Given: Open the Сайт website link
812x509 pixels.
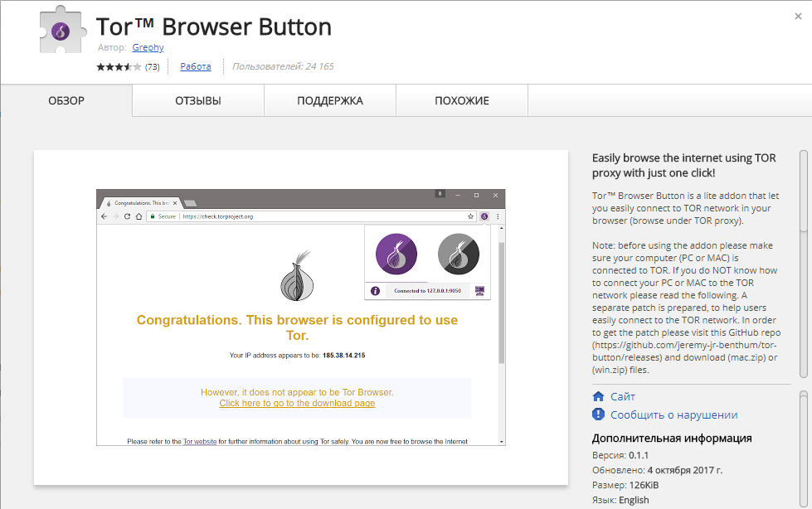Looking at the screenshot, I should (x=622, y=396).
